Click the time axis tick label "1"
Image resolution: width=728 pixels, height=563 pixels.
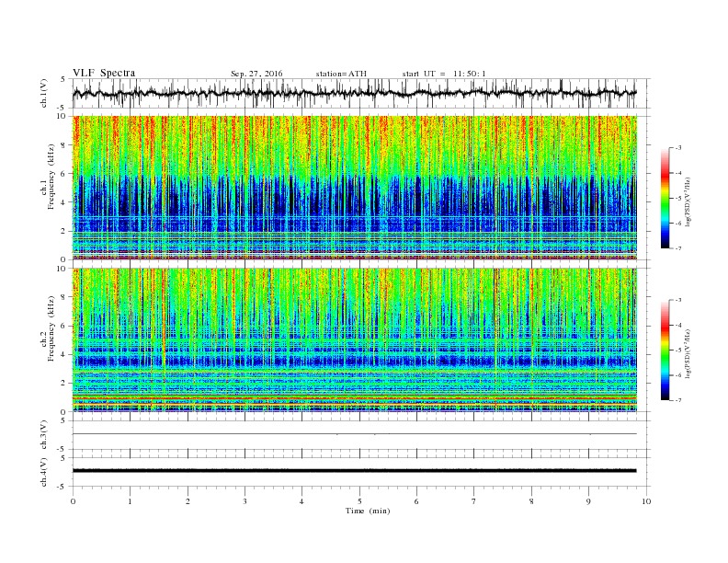coord(130,501)
